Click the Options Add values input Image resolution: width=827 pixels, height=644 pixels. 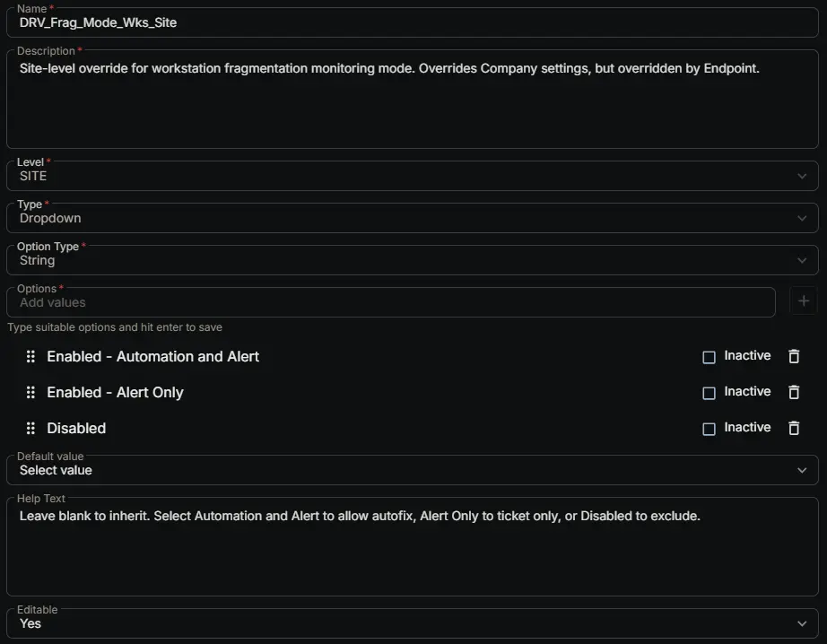tap(391, 302)
